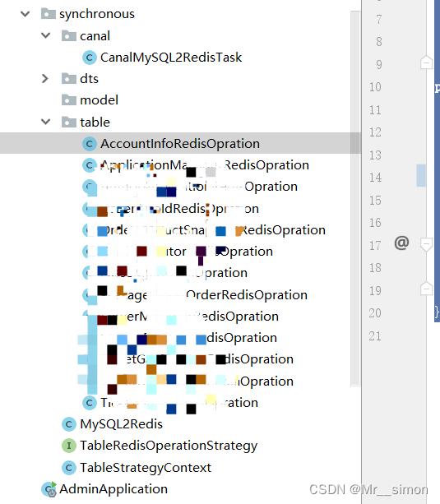Collapse the canal folder
440x504 pixels.
tap(46, 35)
